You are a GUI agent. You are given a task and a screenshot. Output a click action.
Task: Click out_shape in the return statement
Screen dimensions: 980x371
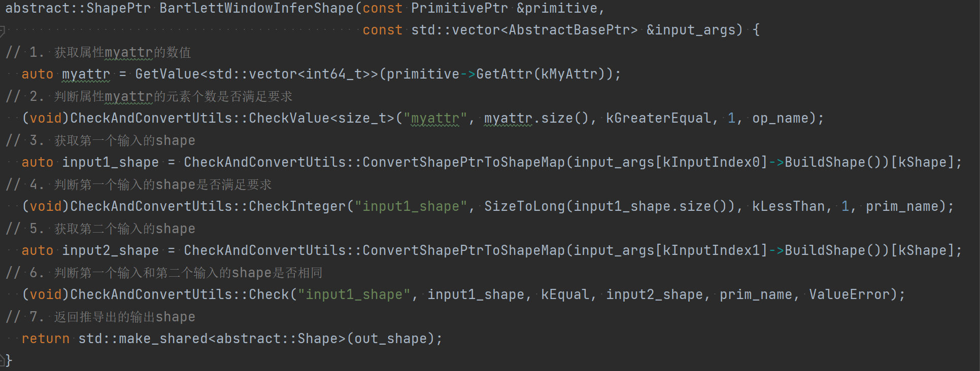[391, 339]
